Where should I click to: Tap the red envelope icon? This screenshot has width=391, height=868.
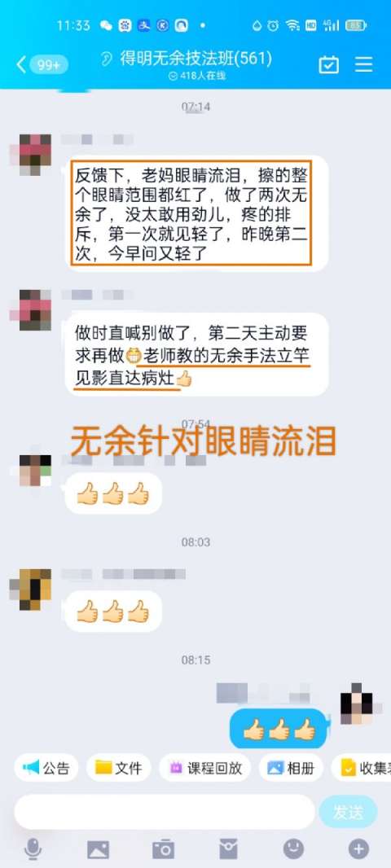pyautogui.click(x=228, y=848)
